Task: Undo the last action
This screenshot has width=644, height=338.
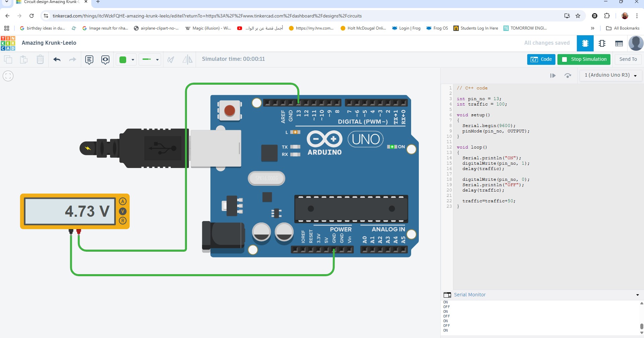Action: tap(57, 60)
